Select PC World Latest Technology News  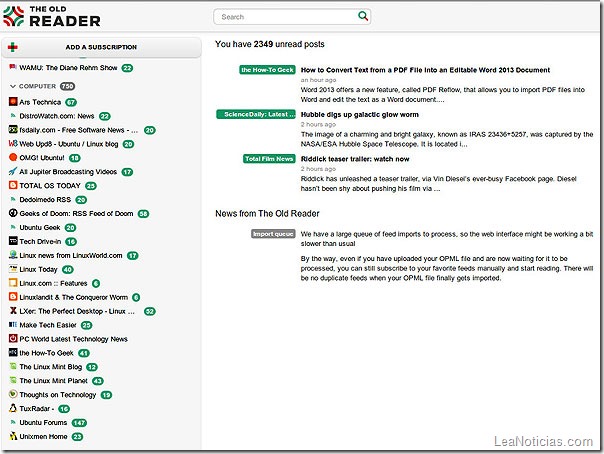[73, 339]
